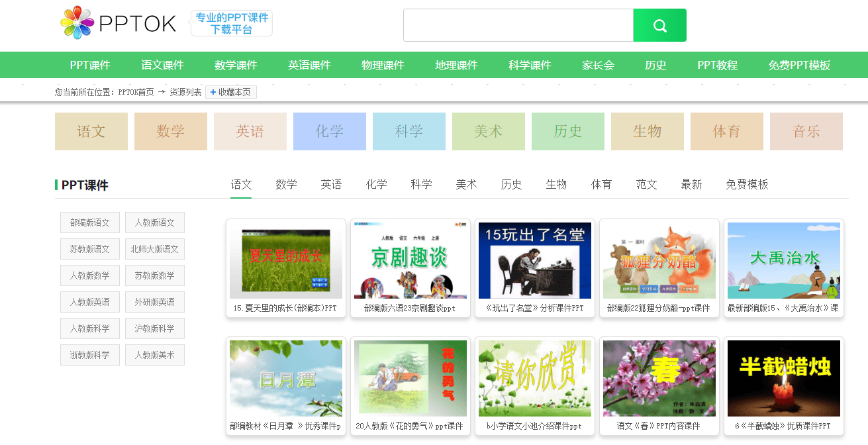This screenshot has width=868, height=445.
Task: Click the 语文 colored subject tile
Action: [x=91, y=131]
